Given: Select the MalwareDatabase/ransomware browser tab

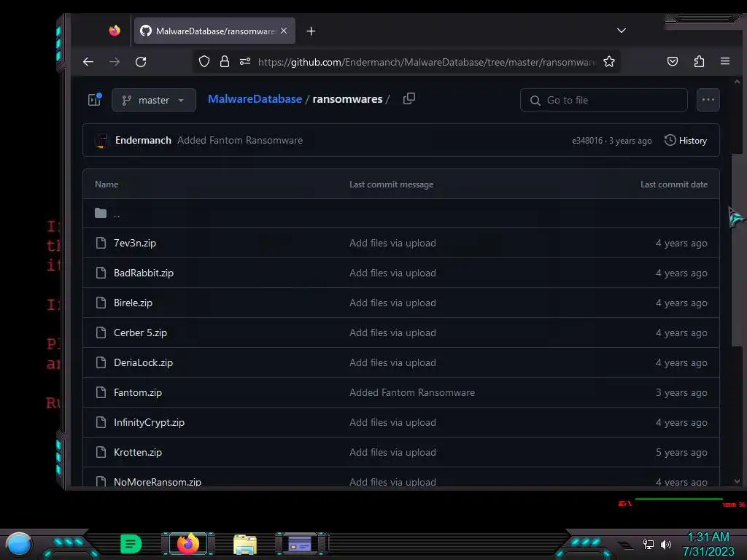Looking at the screenshot, I should pyautogui.click(x=214, y=31).
